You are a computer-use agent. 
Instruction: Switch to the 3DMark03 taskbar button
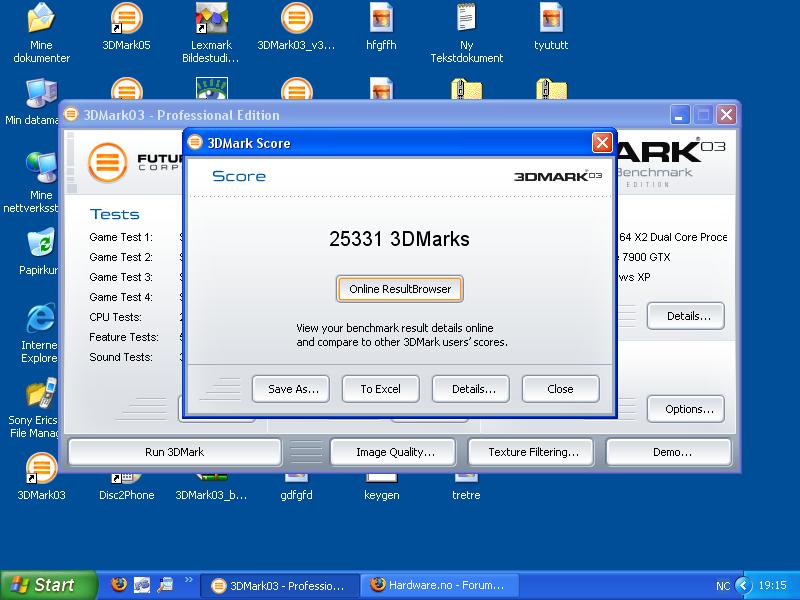(x=280, y=586)
